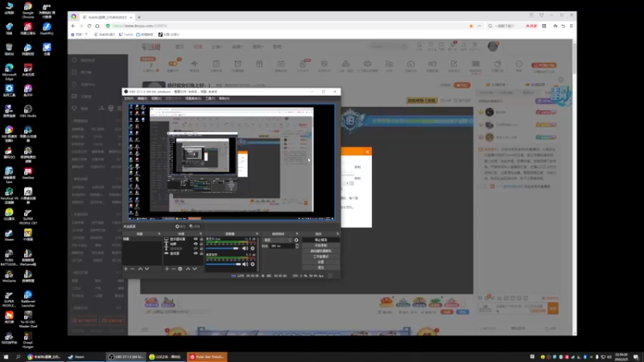The width and height of the screenshot is (644, 362).
Task: Open the 视图 menu in OBS
Action: coord(156,98)
